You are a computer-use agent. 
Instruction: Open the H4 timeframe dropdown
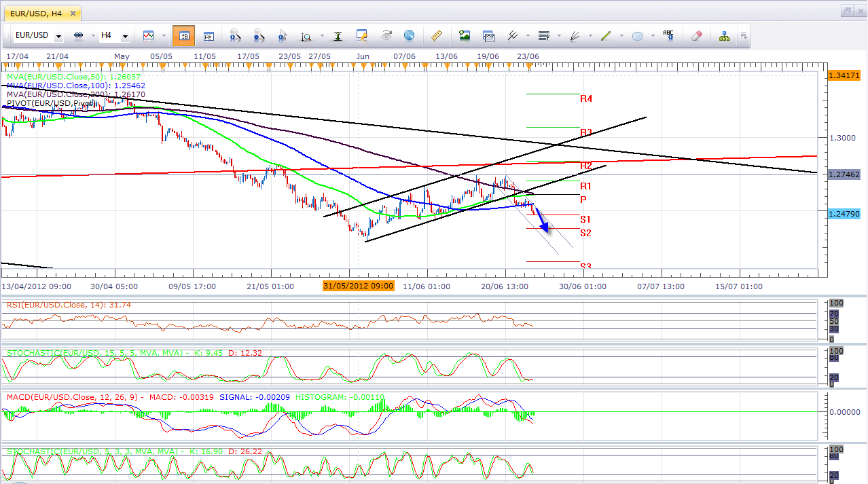tap(125, 36)
